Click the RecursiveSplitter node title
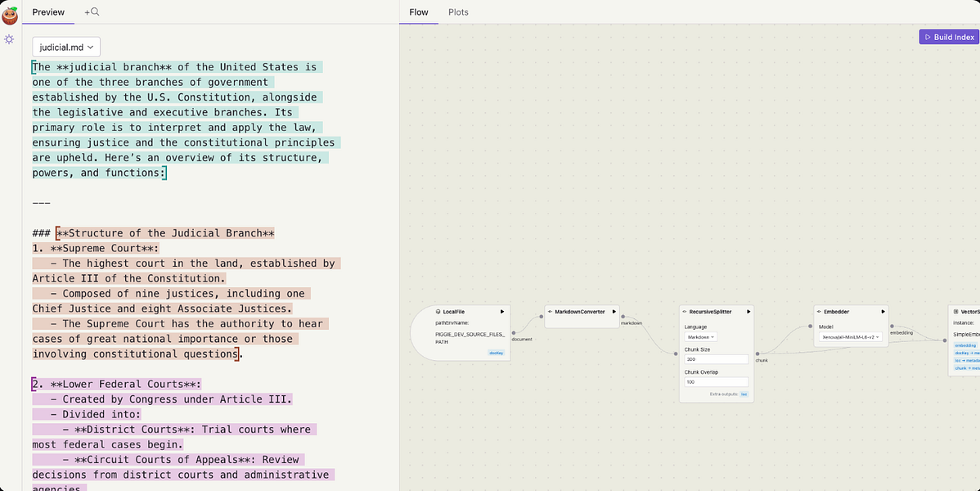 point(710,311)
